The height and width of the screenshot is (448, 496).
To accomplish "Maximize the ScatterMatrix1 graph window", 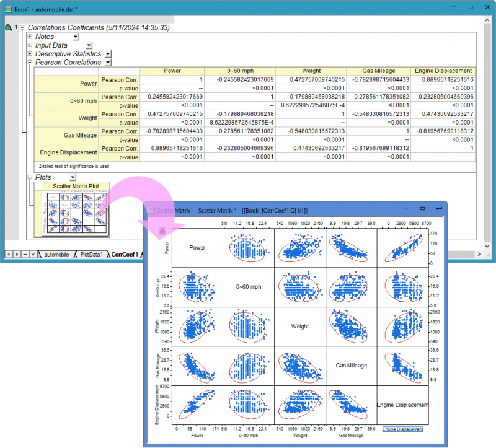I will point(422,209).
